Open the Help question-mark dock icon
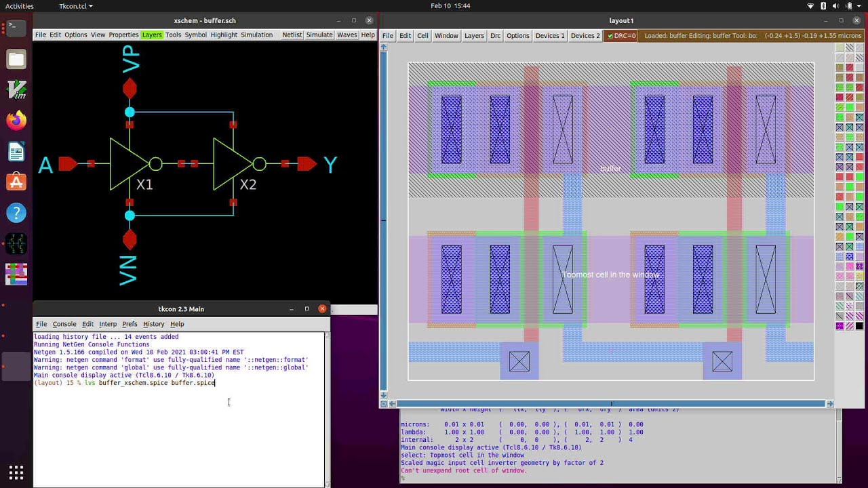 coord(16,213)
